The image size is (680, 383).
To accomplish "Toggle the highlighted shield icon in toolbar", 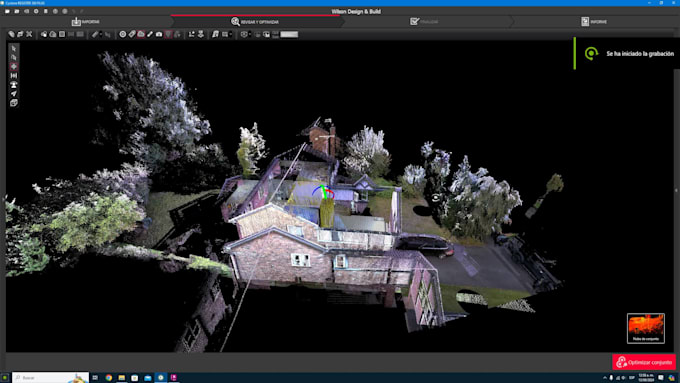I will [168, 34].
